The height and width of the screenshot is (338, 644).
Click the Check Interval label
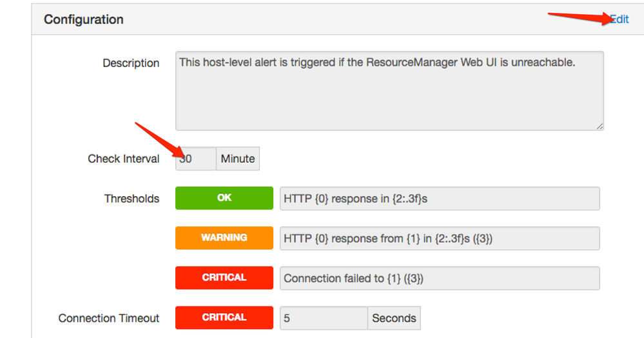(124, 159)
